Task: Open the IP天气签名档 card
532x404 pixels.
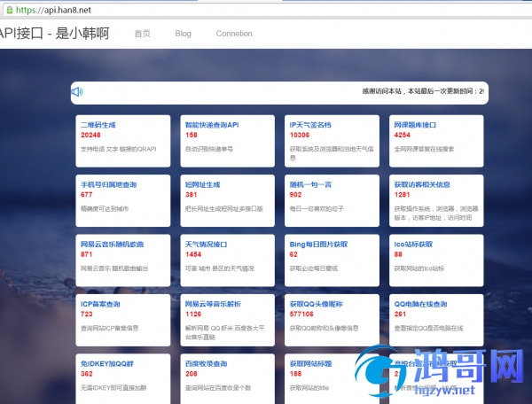Action: 332,141
